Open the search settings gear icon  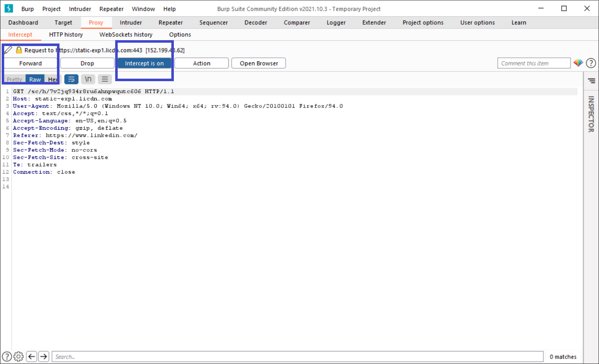[x=18, y=356]
